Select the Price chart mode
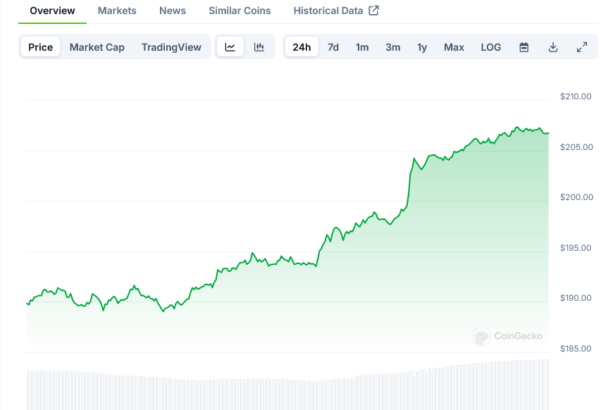Image resolution: width=615 pixels, height=410 pixels. pos(41,47)
